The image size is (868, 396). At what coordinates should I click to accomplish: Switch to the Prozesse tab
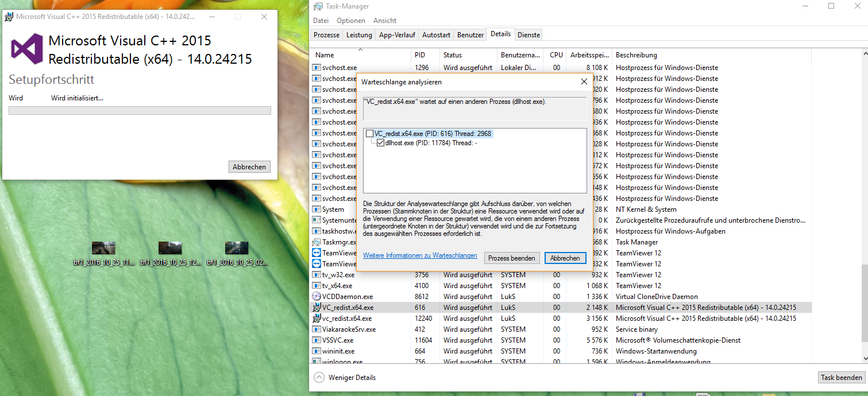coord(326,35)
